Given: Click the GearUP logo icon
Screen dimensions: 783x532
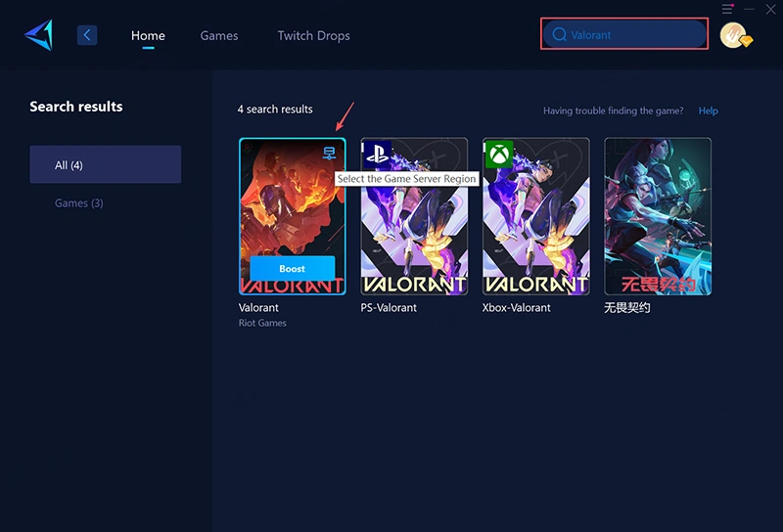Looking at the screenshot, I should 38,35.
